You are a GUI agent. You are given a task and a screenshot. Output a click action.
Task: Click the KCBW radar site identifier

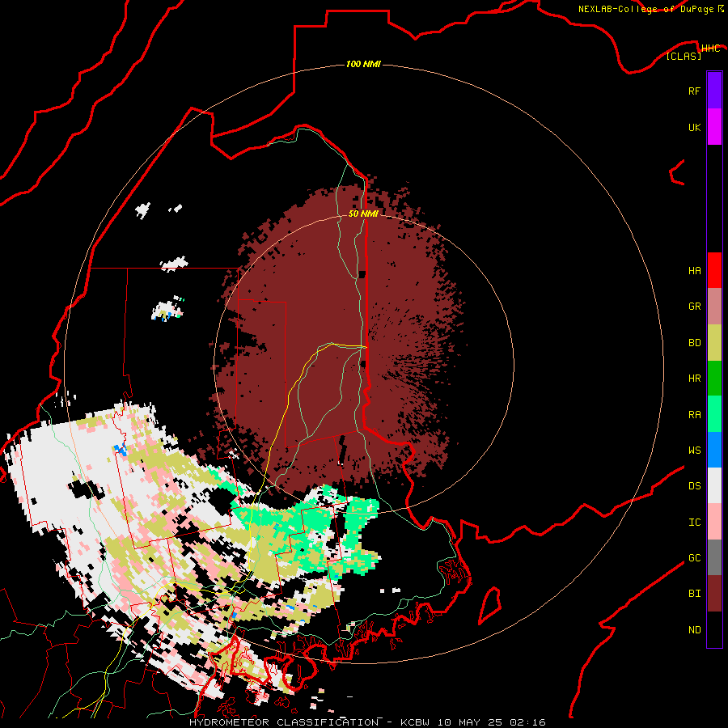(417, 722)
